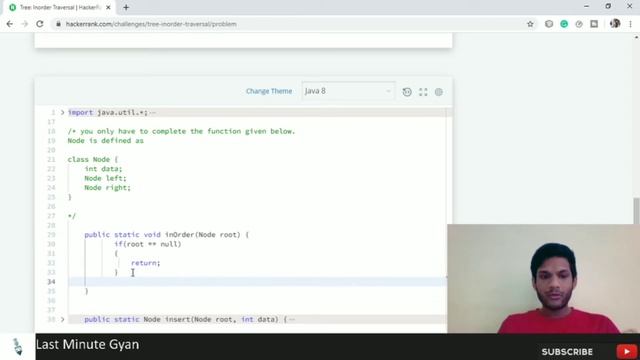
Task: Click the 'int data;' line
Action: point(103,169)
